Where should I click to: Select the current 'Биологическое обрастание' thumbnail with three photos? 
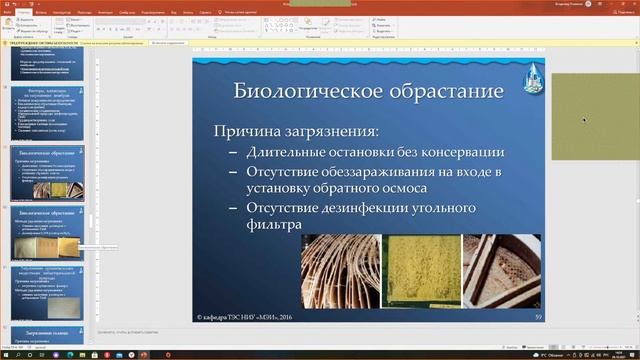(47, 173)
